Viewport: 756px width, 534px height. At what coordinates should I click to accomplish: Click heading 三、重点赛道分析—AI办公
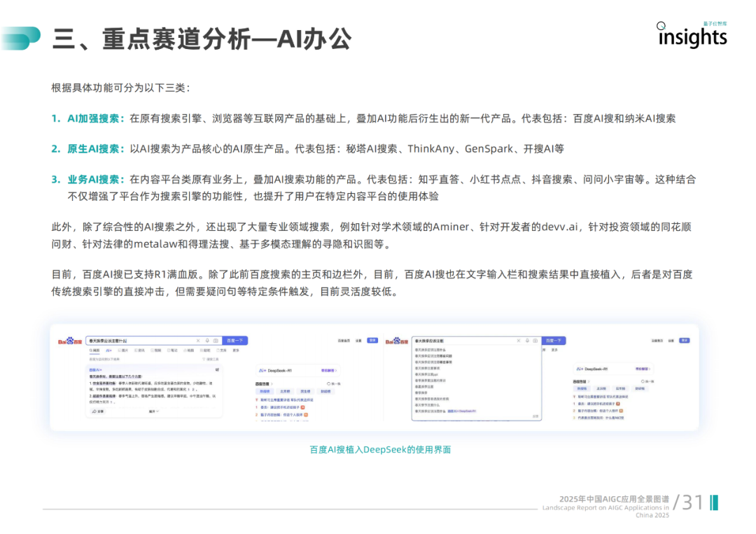202,39
